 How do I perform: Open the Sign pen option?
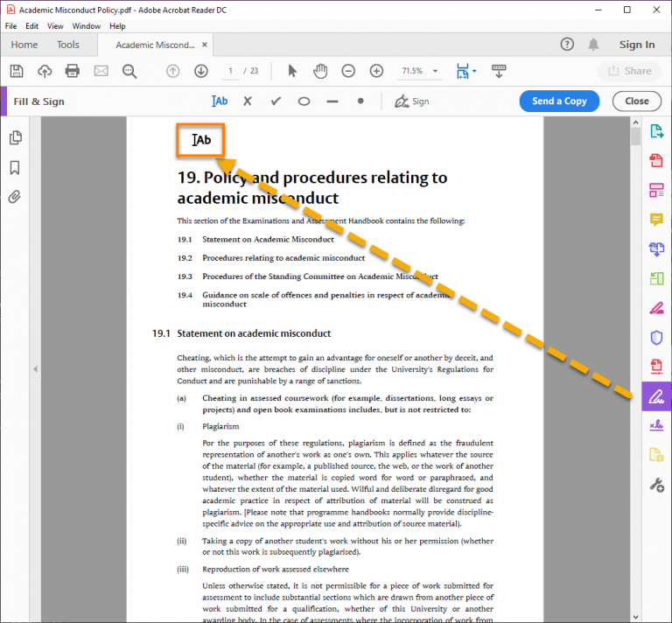tap(412, 101)
